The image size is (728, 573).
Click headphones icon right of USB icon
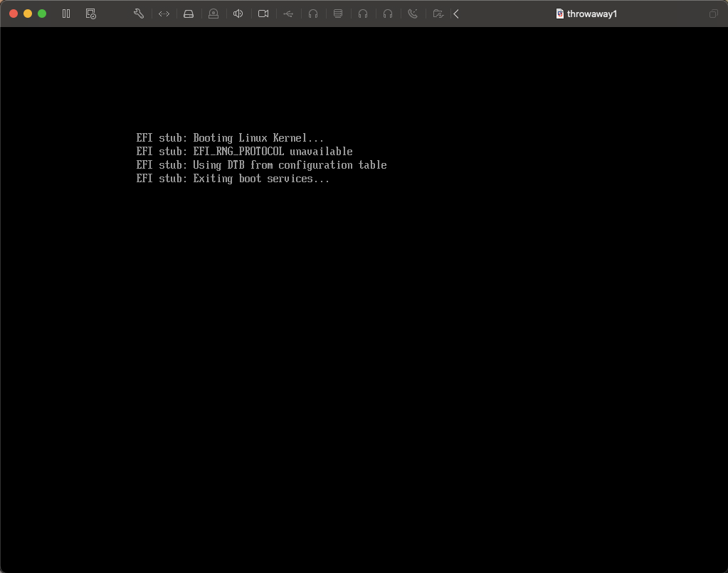pyautogui.click(x=313, y=14)
